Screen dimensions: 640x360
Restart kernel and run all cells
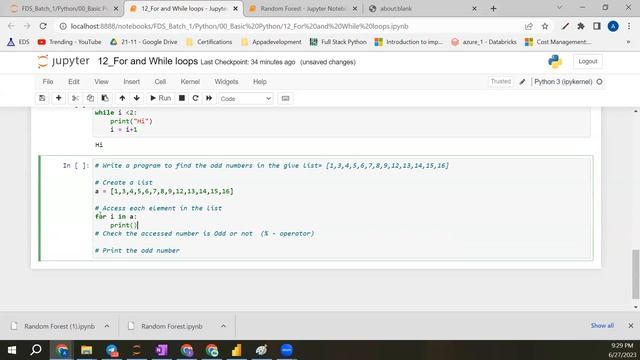click(209, 98)
